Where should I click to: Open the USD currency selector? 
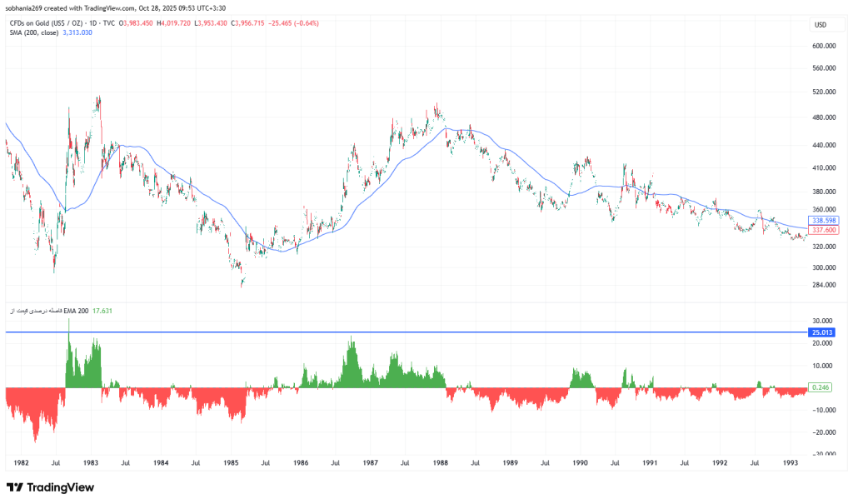click(x=820, y=25)
